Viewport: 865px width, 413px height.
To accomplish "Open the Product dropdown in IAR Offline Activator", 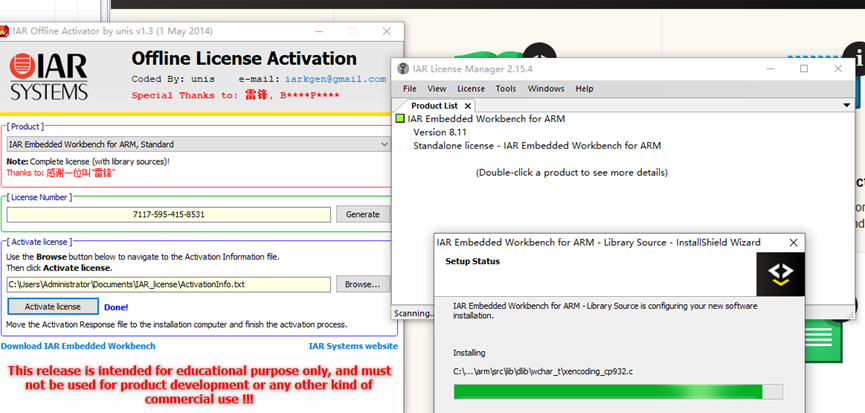I will pyautogui.click(x=199, y=144).
